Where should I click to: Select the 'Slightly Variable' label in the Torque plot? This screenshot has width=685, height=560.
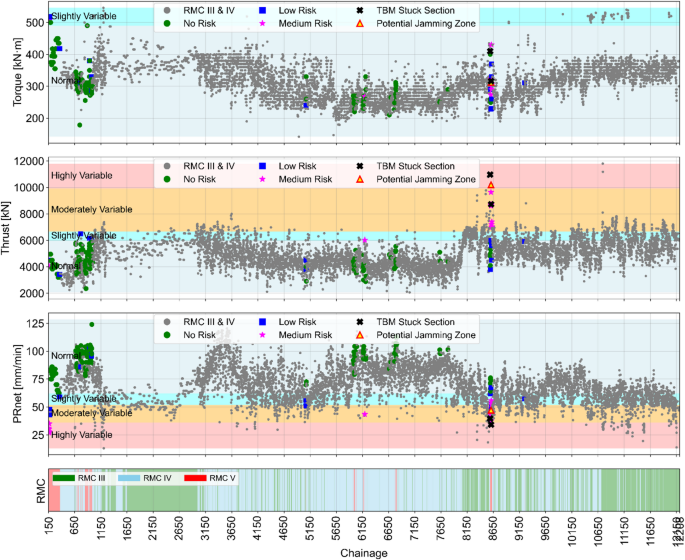pyautogui.click(x=82, y=17)
